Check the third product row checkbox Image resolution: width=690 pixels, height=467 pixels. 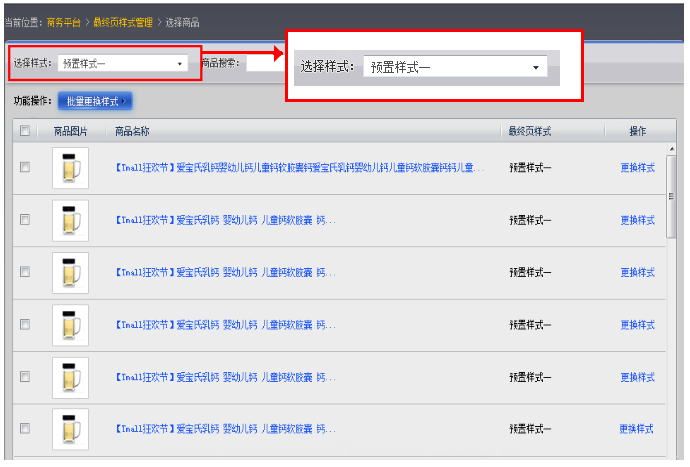[25, 272]
